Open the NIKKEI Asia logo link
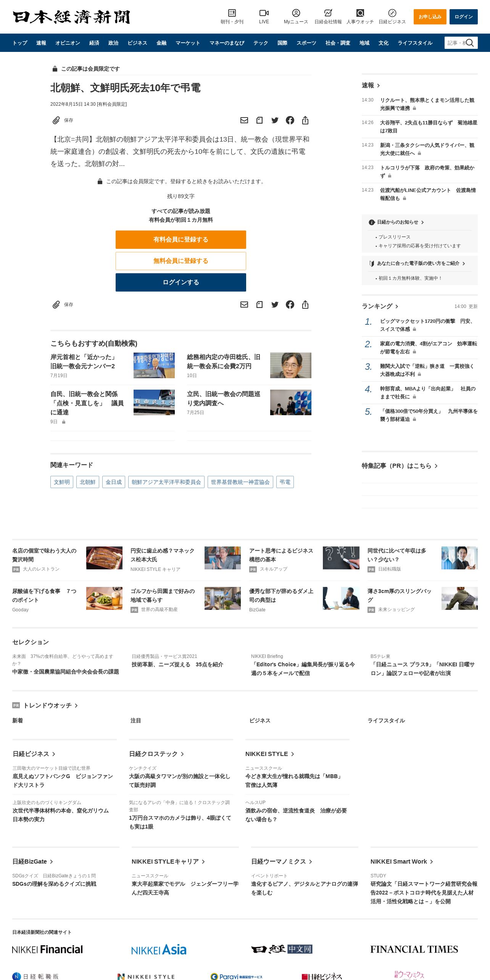The width and height of the screenshot is (490, 980). (x=159, y=949)
